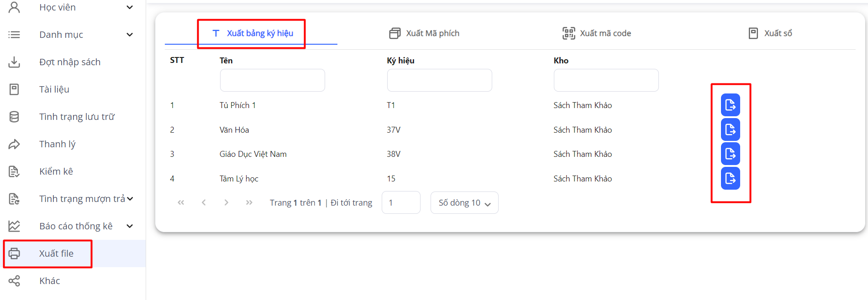Expand the Báo cáo thống kê menu

click(x=130, y=226)
